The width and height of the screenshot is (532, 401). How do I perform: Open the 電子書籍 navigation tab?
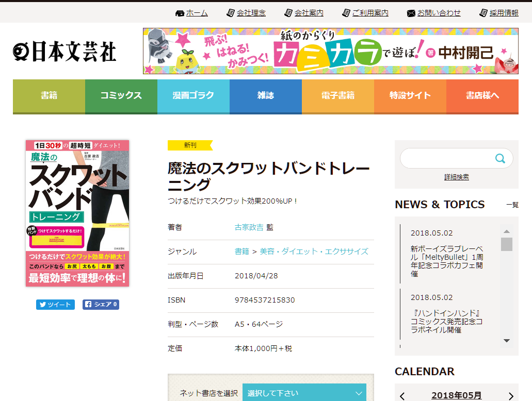(338, 96)
